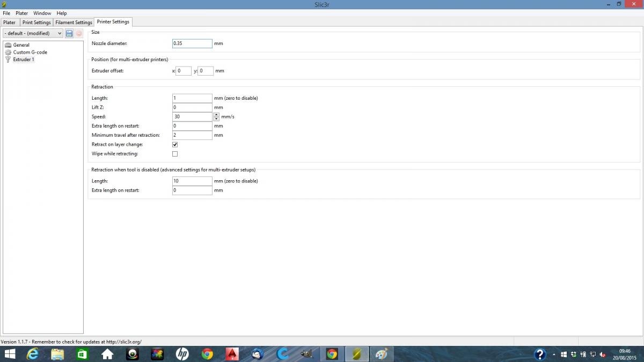Save the current printer settings preset
The image size is (644, 362).
[x=69, y=33]
